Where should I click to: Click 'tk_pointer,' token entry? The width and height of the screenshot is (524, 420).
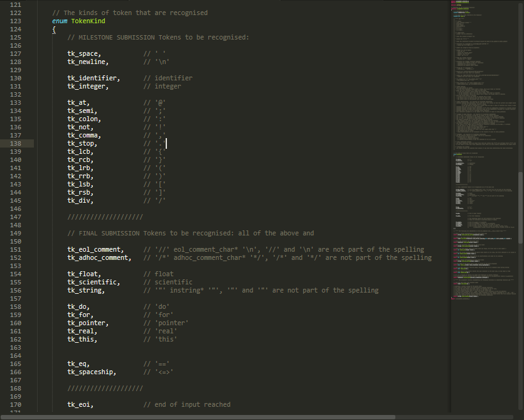pyautogui.click(x=88, y=323)
